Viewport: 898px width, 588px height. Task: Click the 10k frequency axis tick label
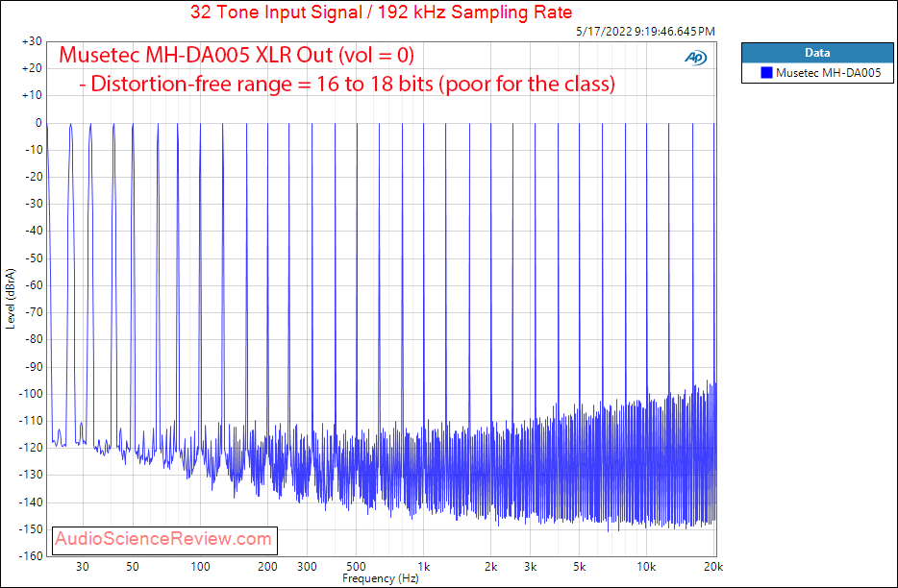[x=647, y=567]
